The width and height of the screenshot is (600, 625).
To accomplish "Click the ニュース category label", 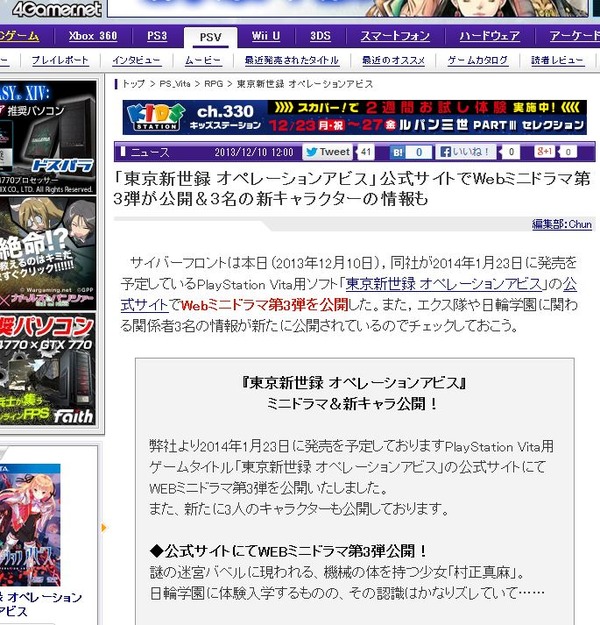I will pos(150,152).
